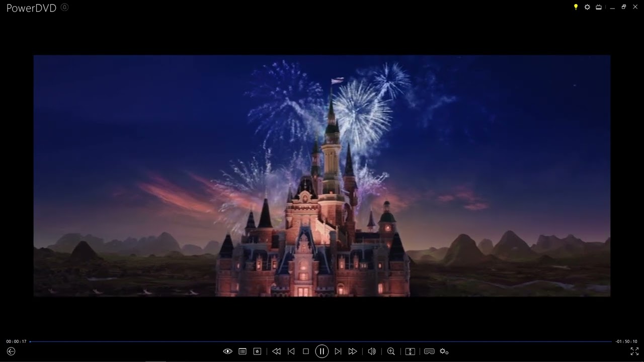Jump to the previous chapter

(x=291, y=351)
